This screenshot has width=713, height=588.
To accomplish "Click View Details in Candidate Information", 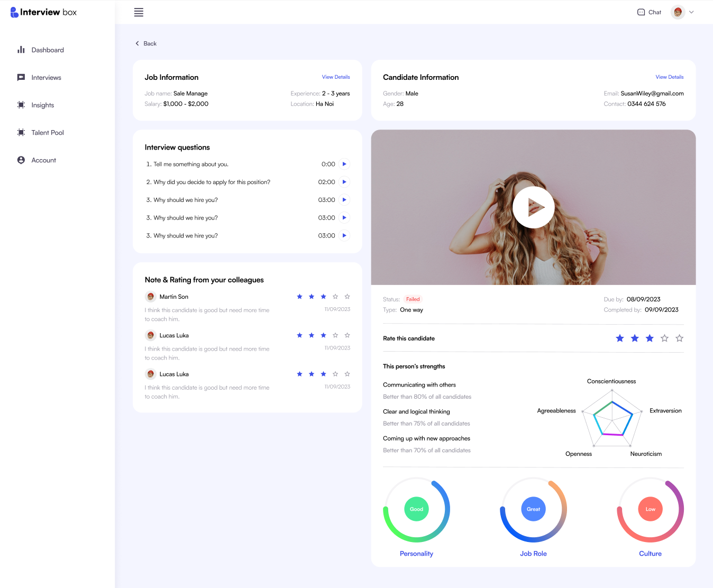I will point(669,77).
